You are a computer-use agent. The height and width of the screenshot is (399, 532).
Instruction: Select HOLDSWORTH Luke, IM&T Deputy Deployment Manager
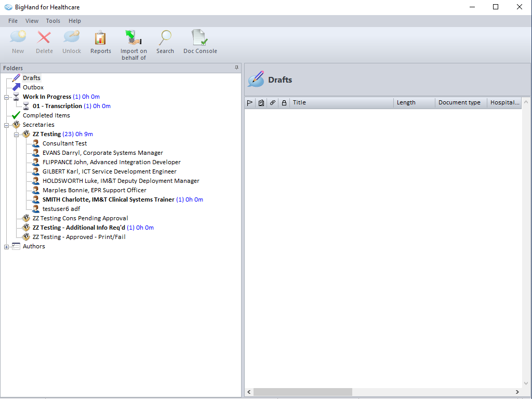(121, 181)
